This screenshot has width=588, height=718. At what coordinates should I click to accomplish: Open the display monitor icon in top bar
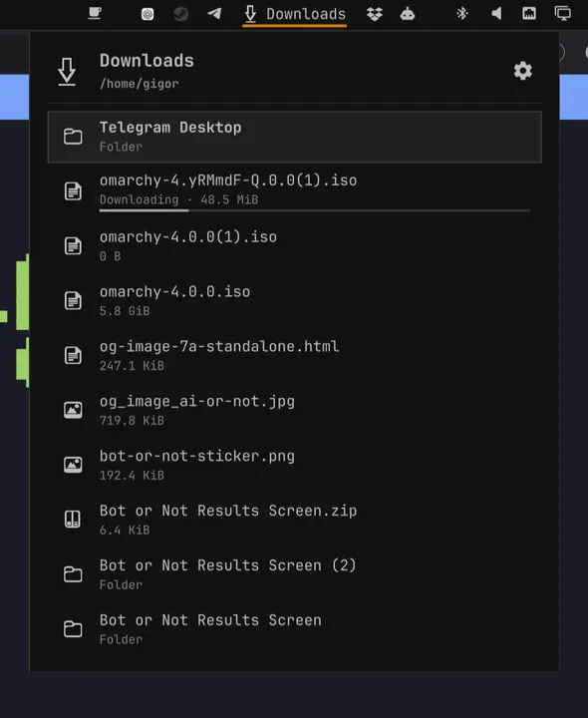click(563, 14)
